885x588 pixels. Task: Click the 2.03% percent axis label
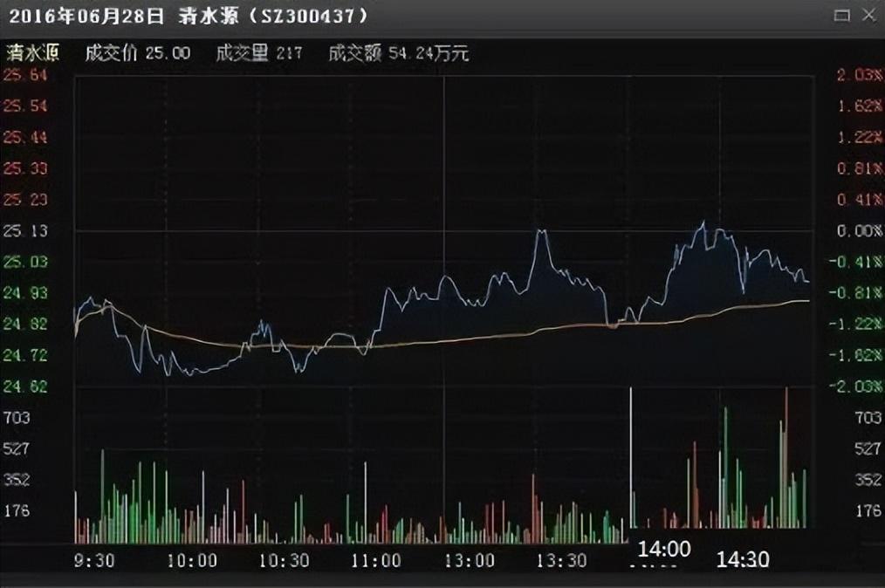(859, 75)
